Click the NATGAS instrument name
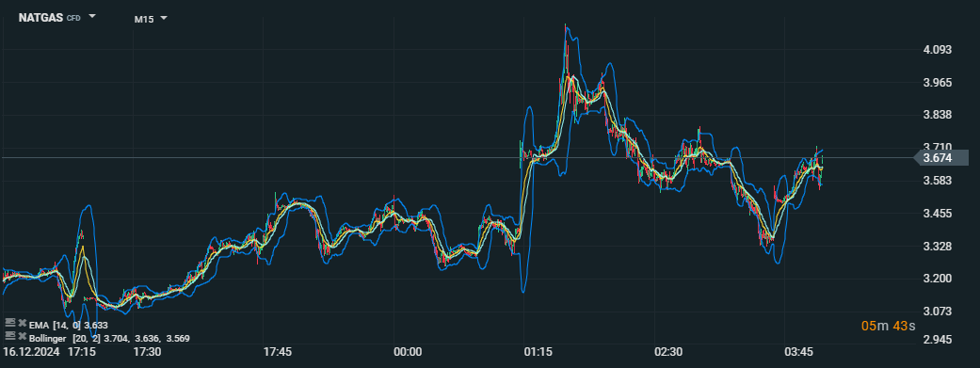Screen dimensions: 980x368 click(x=41, y=18)
